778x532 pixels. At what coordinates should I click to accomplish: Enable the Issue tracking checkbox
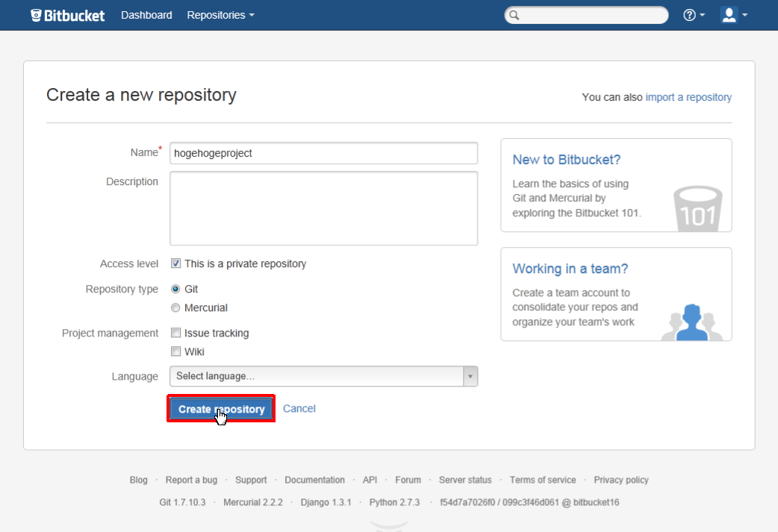175,333
